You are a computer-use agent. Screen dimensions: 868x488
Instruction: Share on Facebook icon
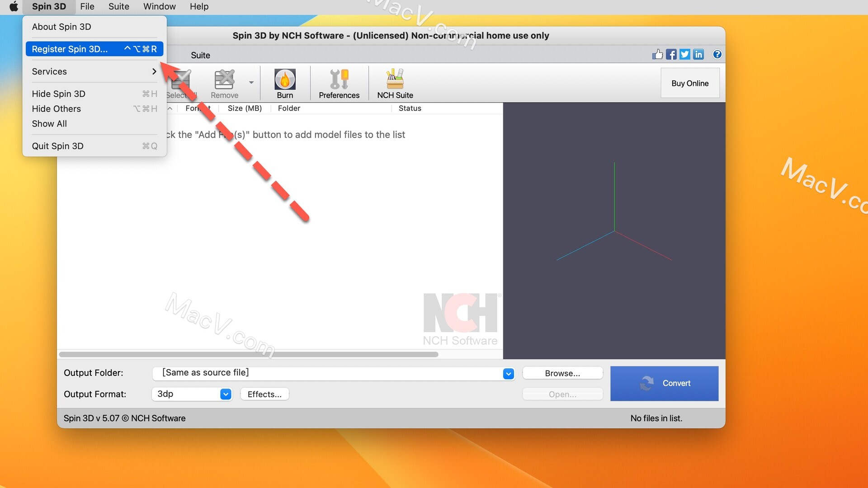tap(671, 54)
